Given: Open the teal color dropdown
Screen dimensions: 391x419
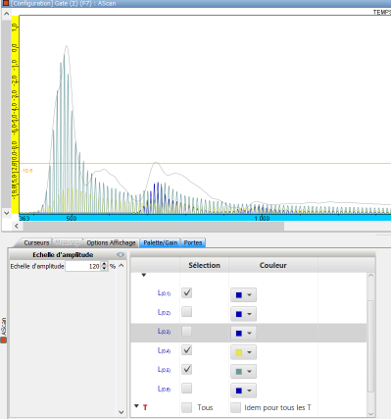Looking at the screenshot, I should pyautogui.click(x=243, y=371).
